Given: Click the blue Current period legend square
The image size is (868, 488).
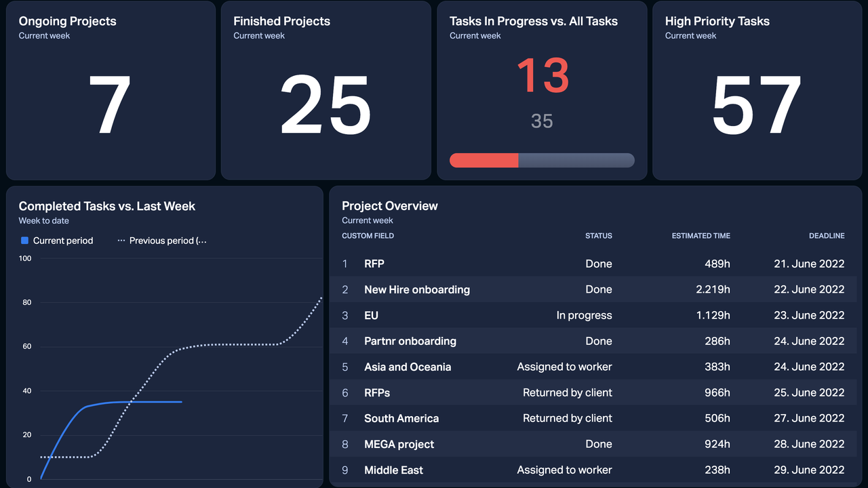Looking at the screenshot, I should point(25,241).
